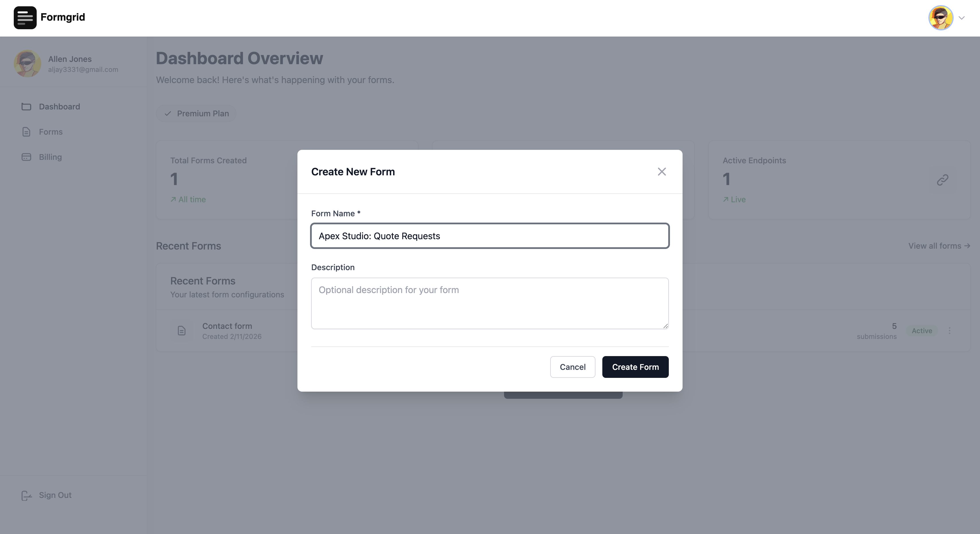
Task: Click into the Description textarea
Action: click(490, 303)
